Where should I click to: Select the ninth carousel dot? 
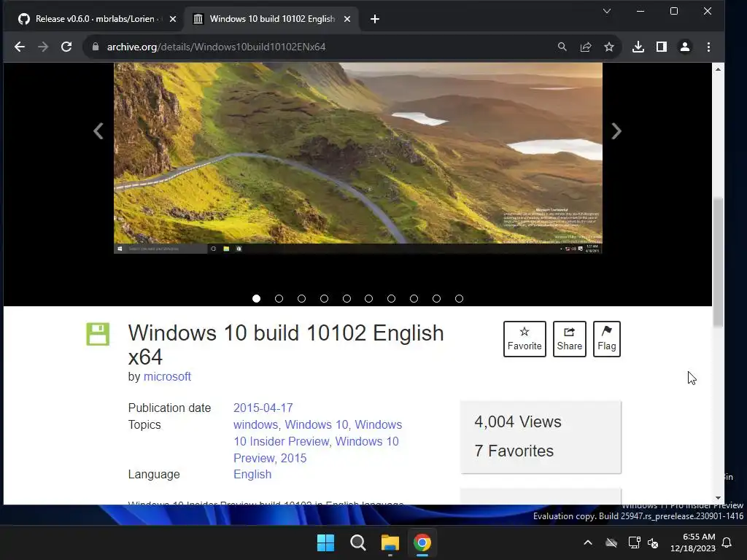436,298
